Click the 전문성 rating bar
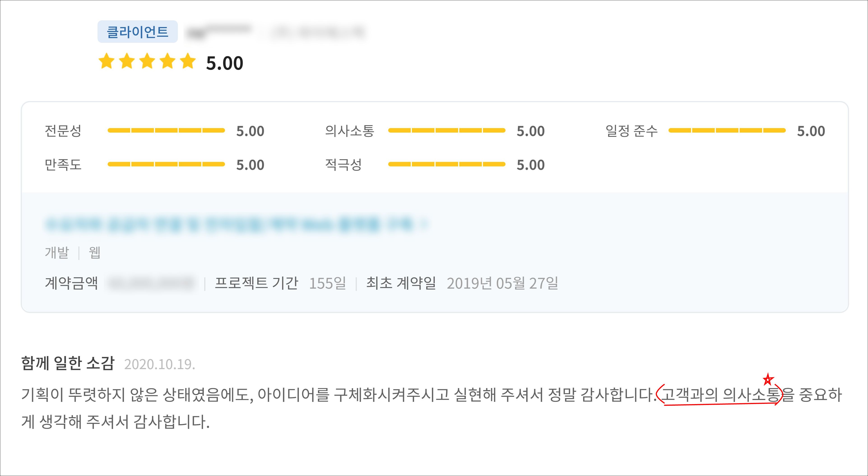 click(166, 131)
